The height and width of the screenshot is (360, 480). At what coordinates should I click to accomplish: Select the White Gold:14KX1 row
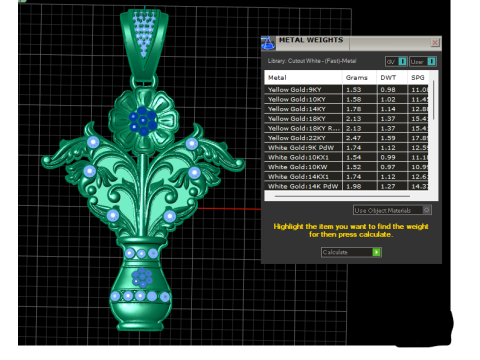(346, 177)
